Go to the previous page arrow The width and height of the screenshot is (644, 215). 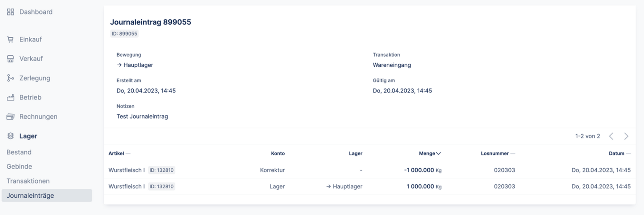(x=611, y=136)
